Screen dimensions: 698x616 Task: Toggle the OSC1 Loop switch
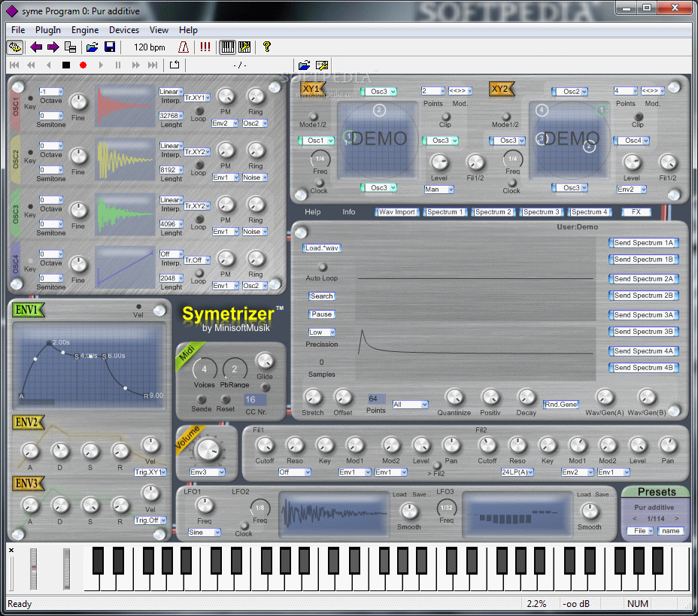(199, 110)
